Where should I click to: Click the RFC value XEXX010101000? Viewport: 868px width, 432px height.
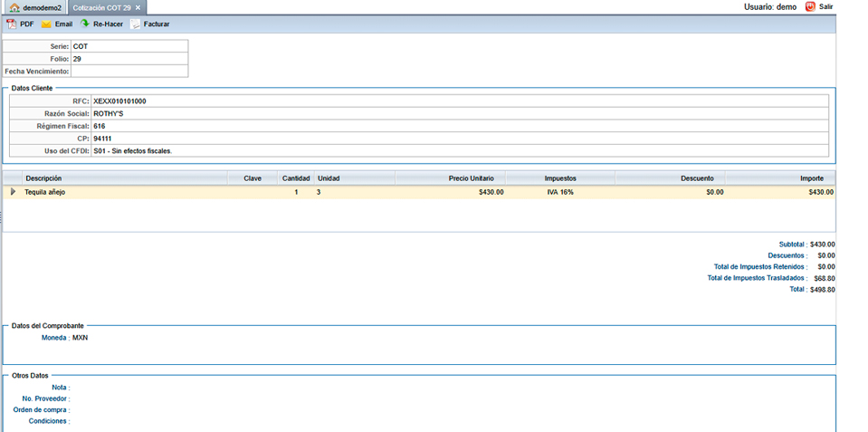[x=119, y=101]
